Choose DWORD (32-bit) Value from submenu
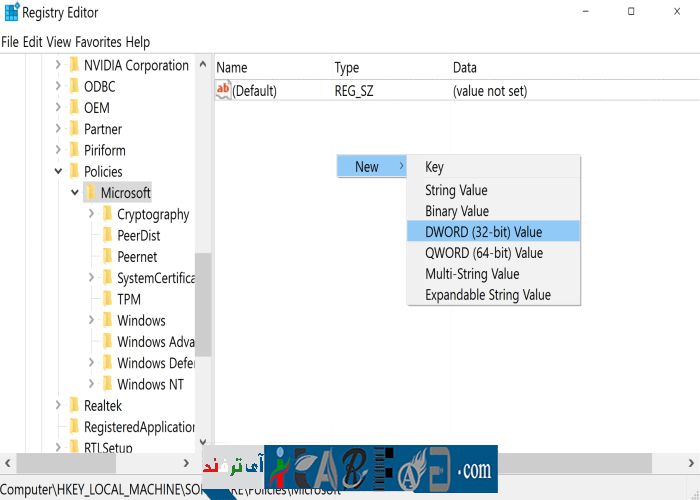The width and height of the screenshot is (700, 500). [x=483, y=232]
